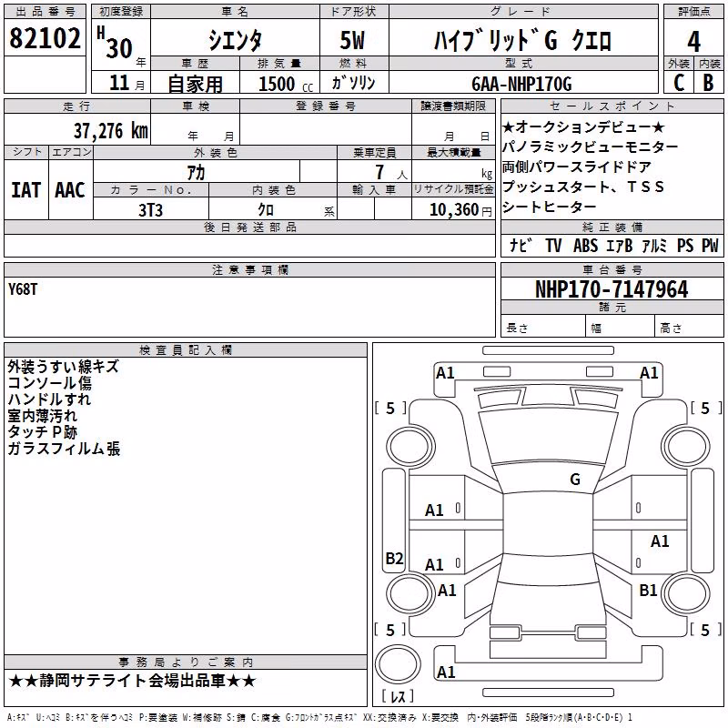Click seating capacity 7 人
The width and height of the screenshot is (728, 728).
coord(390,173)
